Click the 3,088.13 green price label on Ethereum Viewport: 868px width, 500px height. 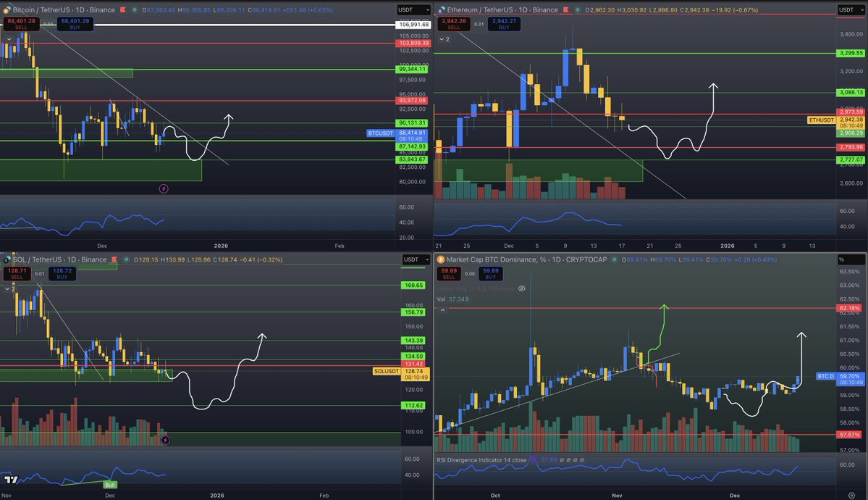point(851,93)
